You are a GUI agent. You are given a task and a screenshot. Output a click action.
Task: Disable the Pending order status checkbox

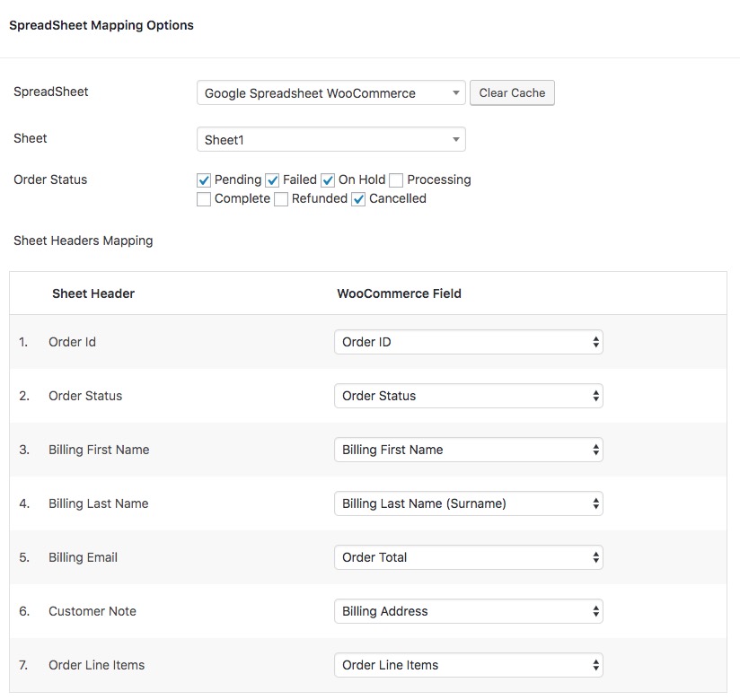coord(203,179)
